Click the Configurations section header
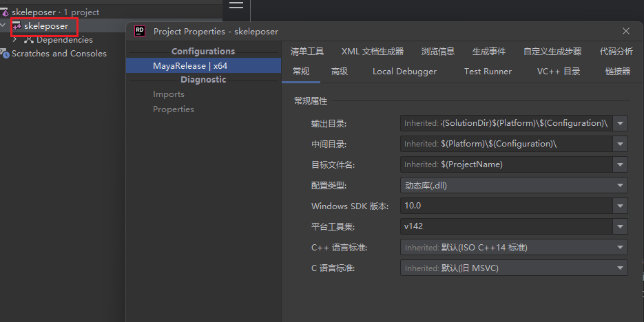Image resolution: width=644 pixels, height=322 pixels. coord(203,52)
